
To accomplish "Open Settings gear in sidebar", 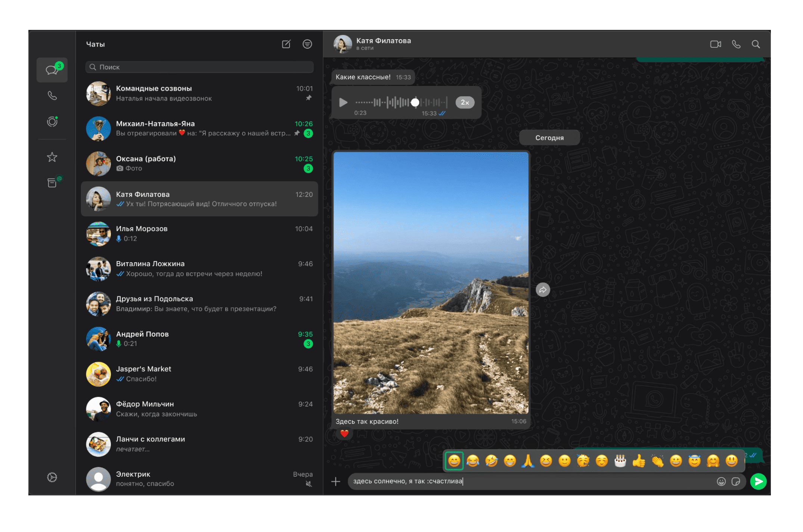I will pos(52,477).
